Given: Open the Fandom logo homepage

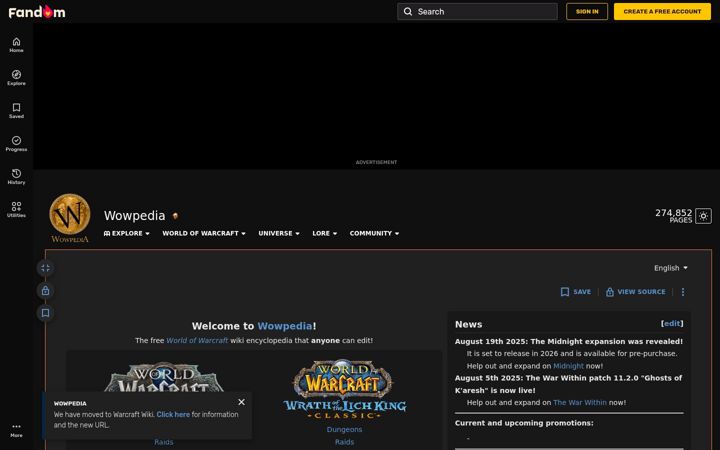Looking at the screenshot, I should click(x=37, y=12).
